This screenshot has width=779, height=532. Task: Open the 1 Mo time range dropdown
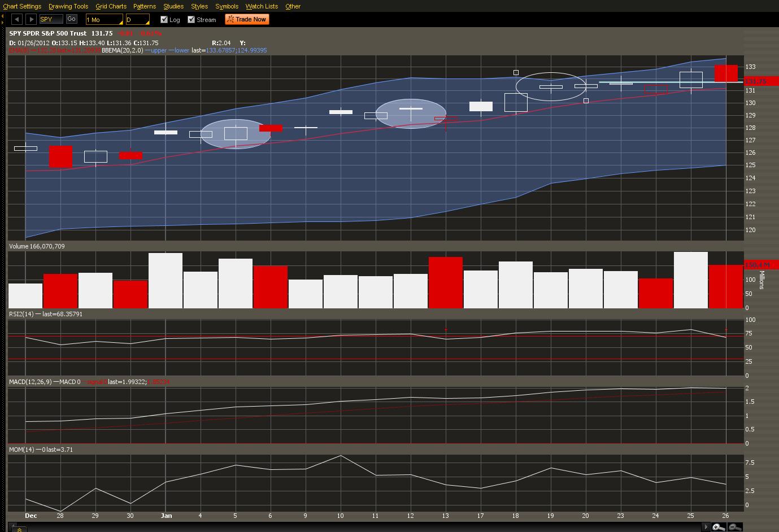(104, 20)
